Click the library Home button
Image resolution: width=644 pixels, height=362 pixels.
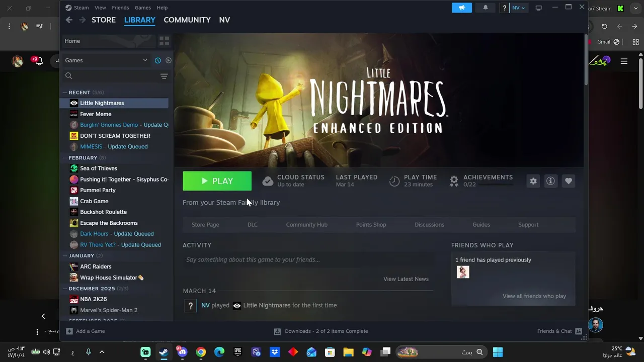108,41
